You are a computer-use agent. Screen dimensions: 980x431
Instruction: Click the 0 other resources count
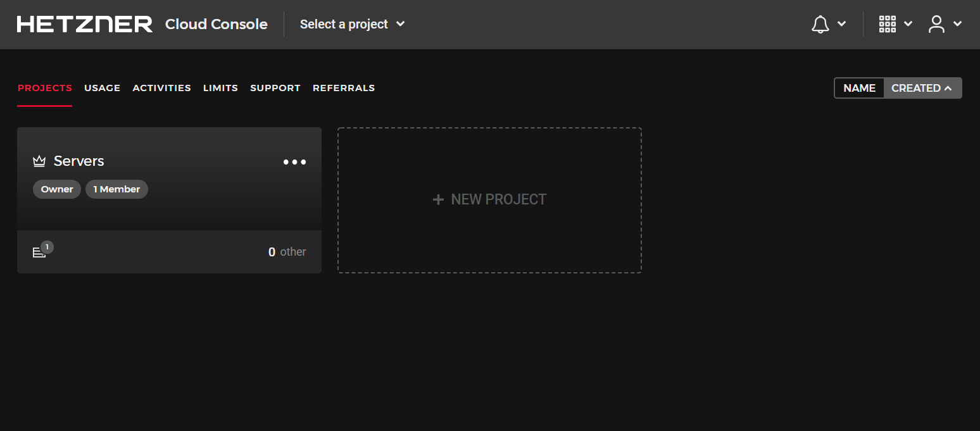pos(287,252)
